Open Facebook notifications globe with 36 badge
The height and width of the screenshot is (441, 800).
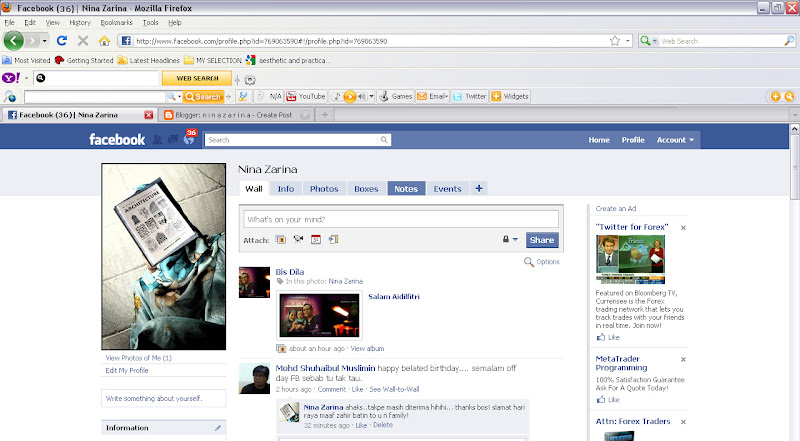pyautogui.click(x=189, y=138)
